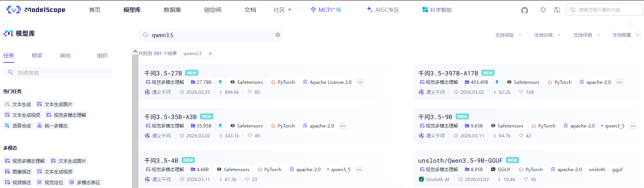
Task: Like 千问3.5-27B via heart icon
Action: point(250,92)
